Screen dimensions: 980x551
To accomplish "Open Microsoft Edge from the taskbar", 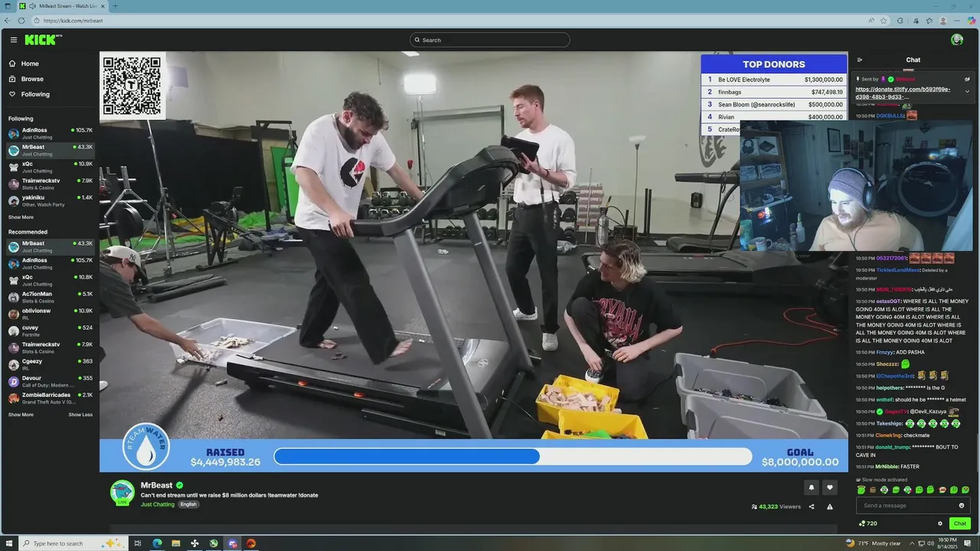I will [x=157, y=543].
